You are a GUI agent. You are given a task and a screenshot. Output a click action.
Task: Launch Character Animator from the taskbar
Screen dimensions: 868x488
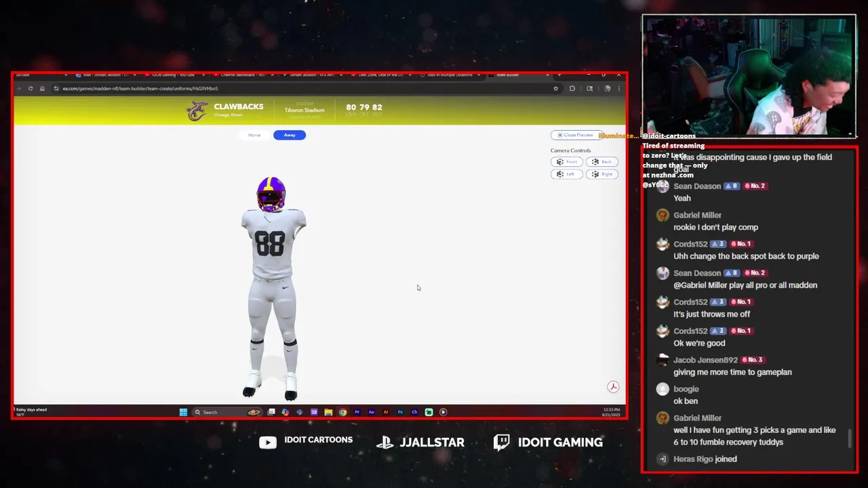[x=414, y=412]
